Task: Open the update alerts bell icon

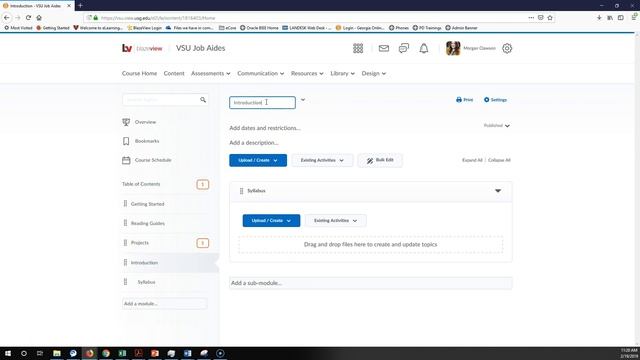Action: pyautogui.click(x=424, y=48)
